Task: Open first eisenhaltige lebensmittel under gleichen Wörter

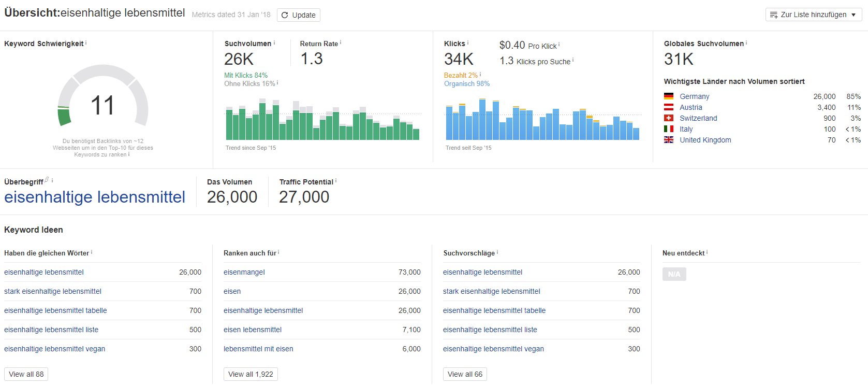Action: (44, 272)
